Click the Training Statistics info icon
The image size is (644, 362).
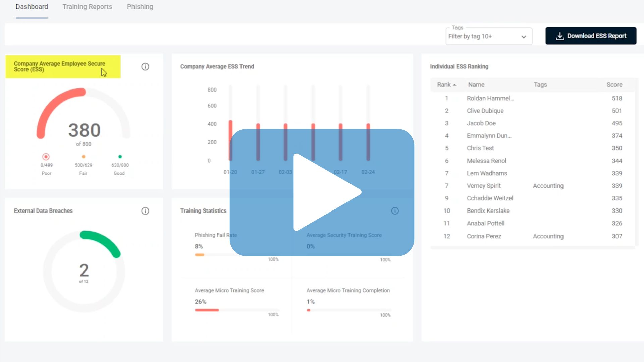coord(395,211)
